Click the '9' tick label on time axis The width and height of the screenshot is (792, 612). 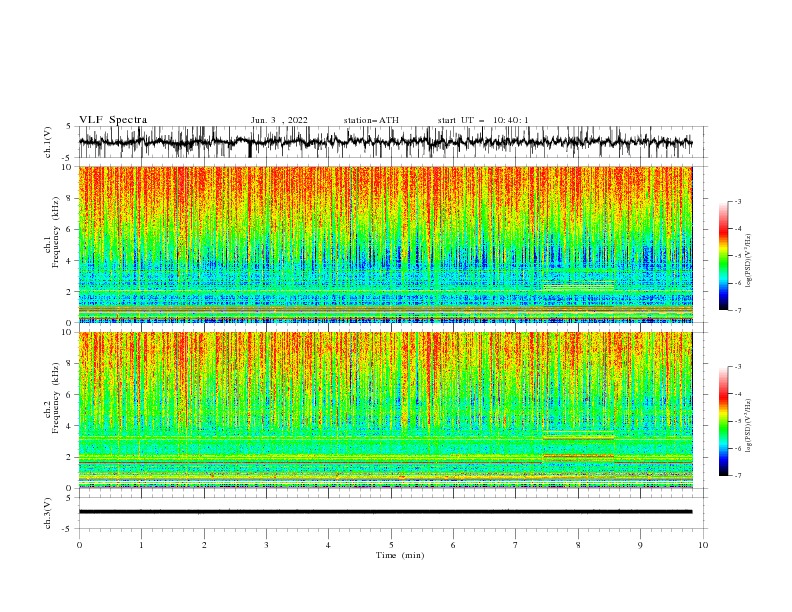[x=640, y=545]
